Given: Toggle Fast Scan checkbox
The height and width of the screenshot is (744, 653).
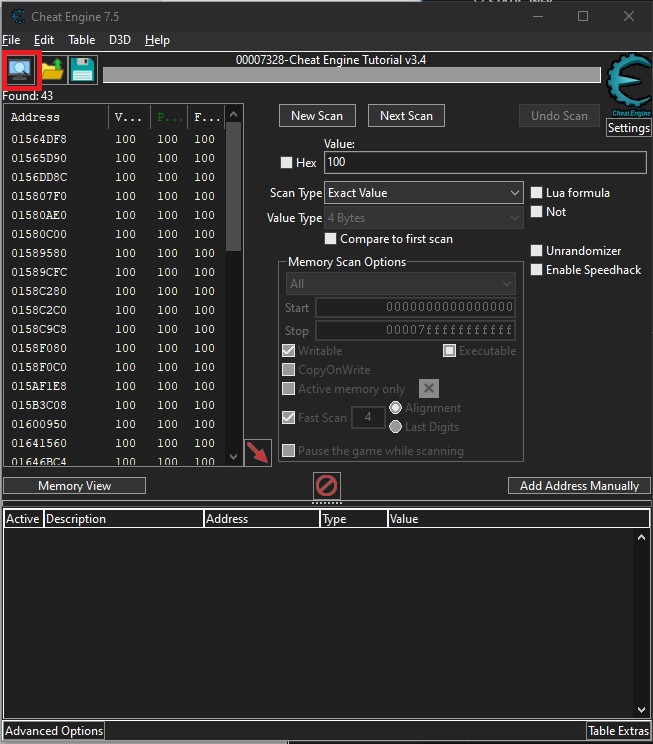Looking at the screenshot, I should point(288,418).
